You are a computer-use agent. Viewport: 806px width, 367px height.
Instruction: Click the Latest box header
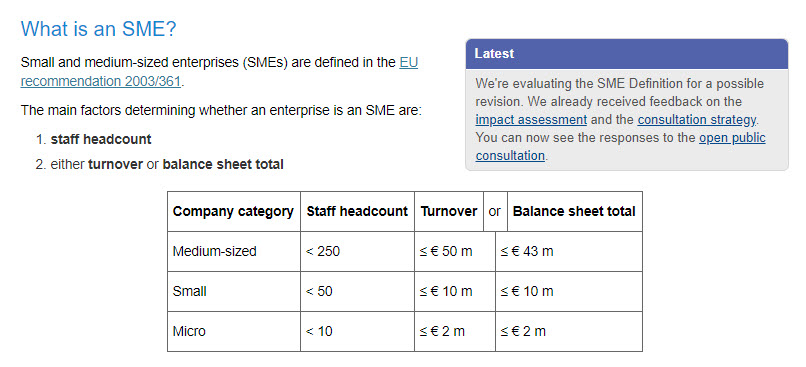[627, 54]
